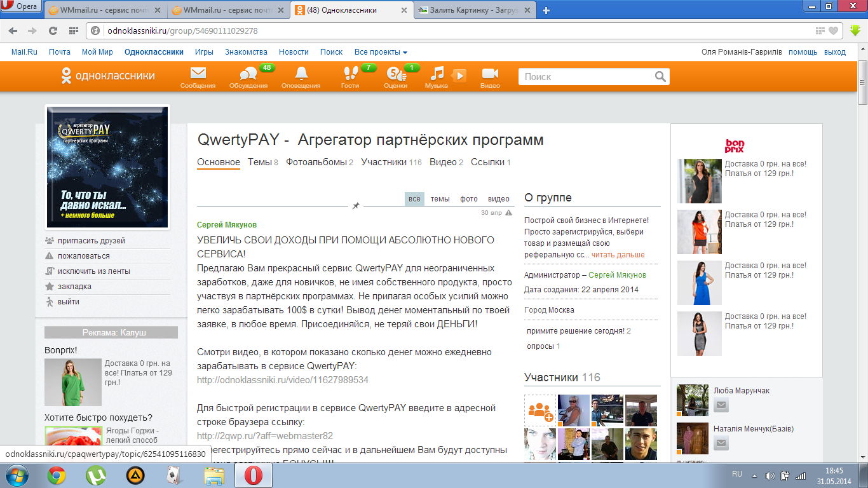868x488 pixels.
Task: Open the 2qwp.ru referral link
Action: click(265, 436)
